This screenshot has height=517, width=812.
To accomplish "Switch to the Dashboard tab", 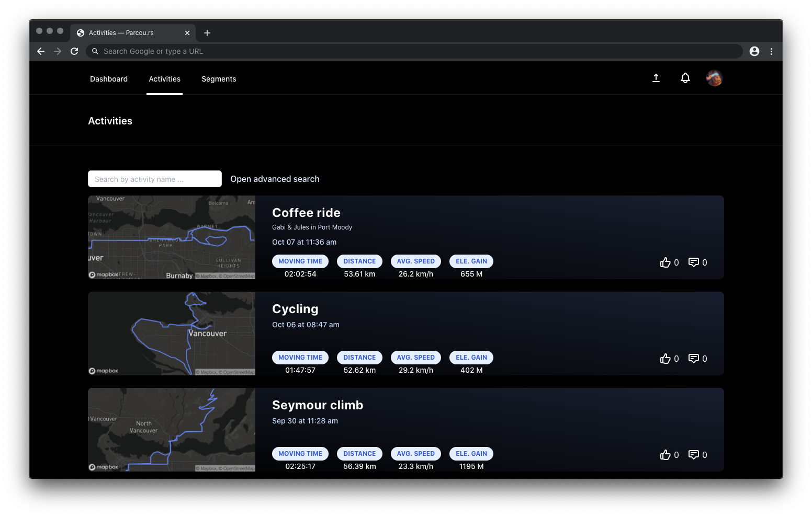I will tap(109, 79).
